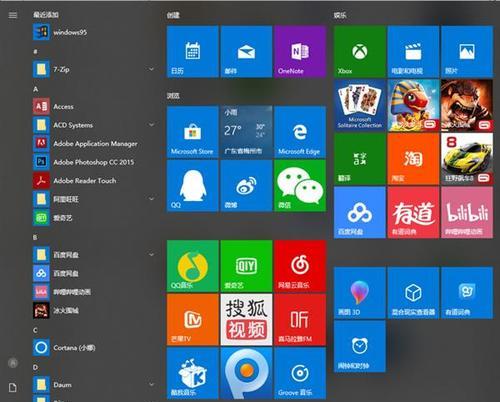
Task: Open Baidu Netdisk app with blue icon in list
Action: [x=93, y=273]
